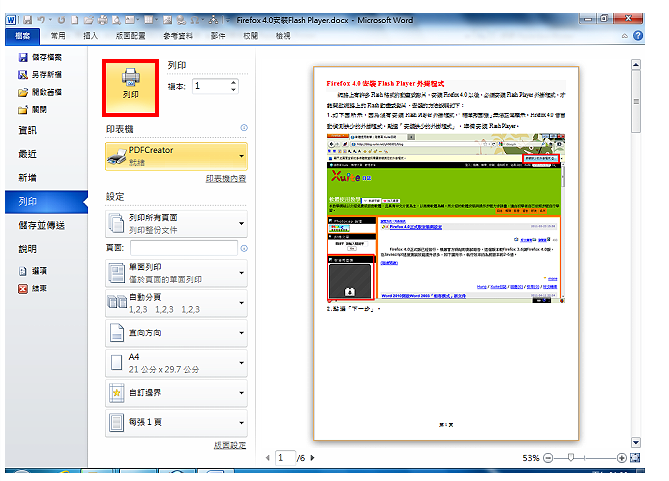Switch to the 插入 Insert ribbon tab
Image resolution: width=669 pixels, height=481 pixels.
click(90, 36)
